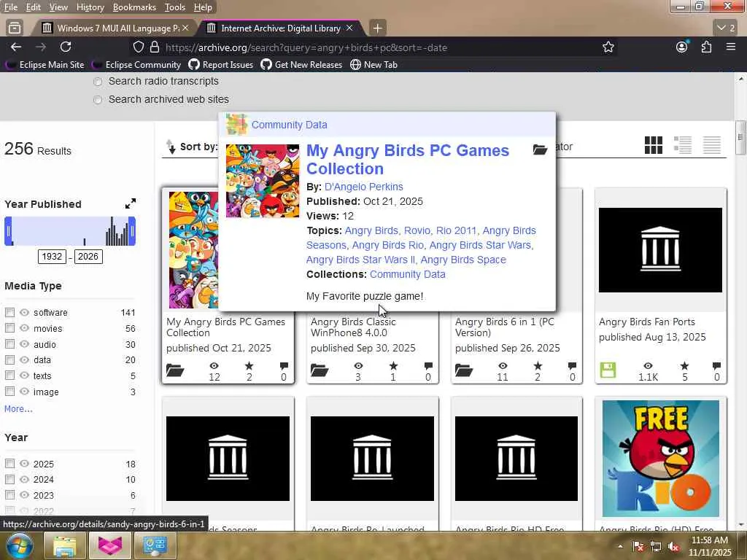This screenshot has width=747, height=560.
Task: Switch to grid tile view
Action: 653,145
